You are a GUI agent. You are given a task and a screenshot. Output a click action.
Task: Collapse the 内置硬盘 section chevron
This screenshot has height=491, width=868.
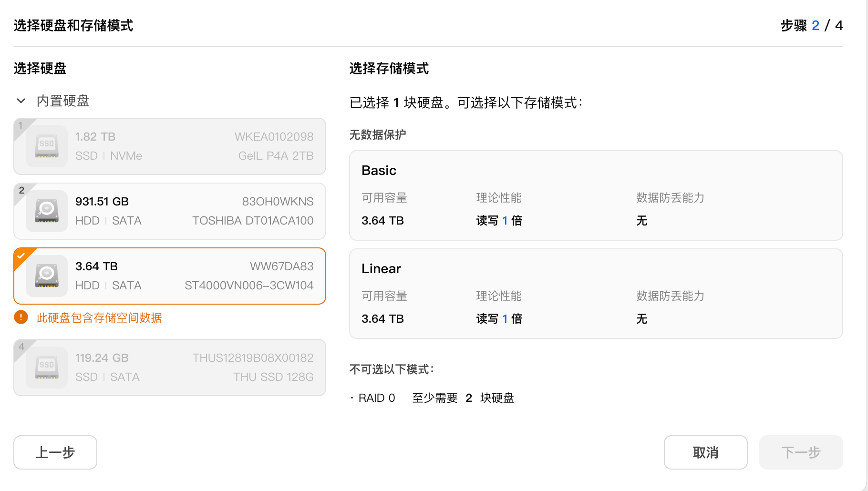pyautogui.click(x=21, y=101)
